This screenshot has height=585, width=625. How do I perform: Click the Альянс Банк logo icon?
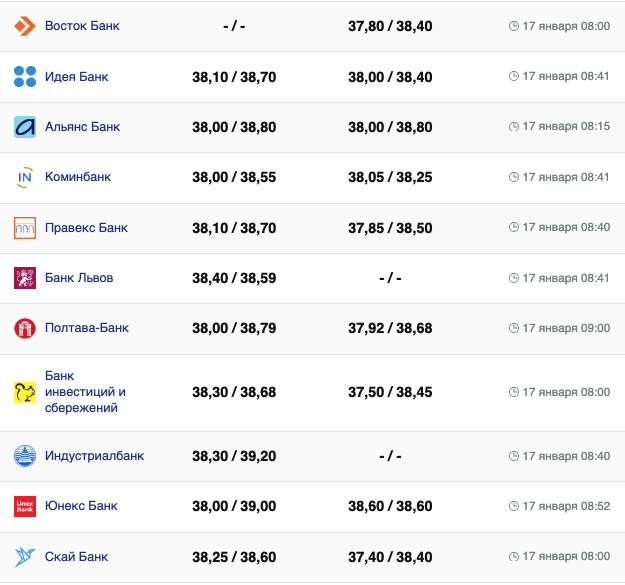tap(25, 127)
